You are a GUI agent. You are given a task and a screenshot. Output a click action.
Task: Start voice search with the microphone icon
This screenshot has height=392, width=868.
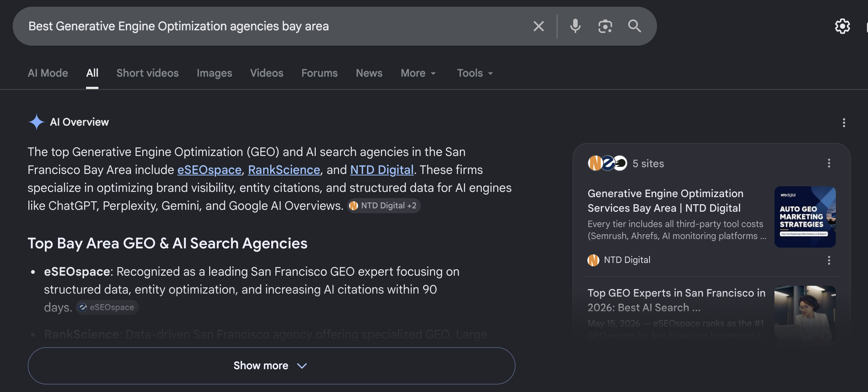coord(575,26)
